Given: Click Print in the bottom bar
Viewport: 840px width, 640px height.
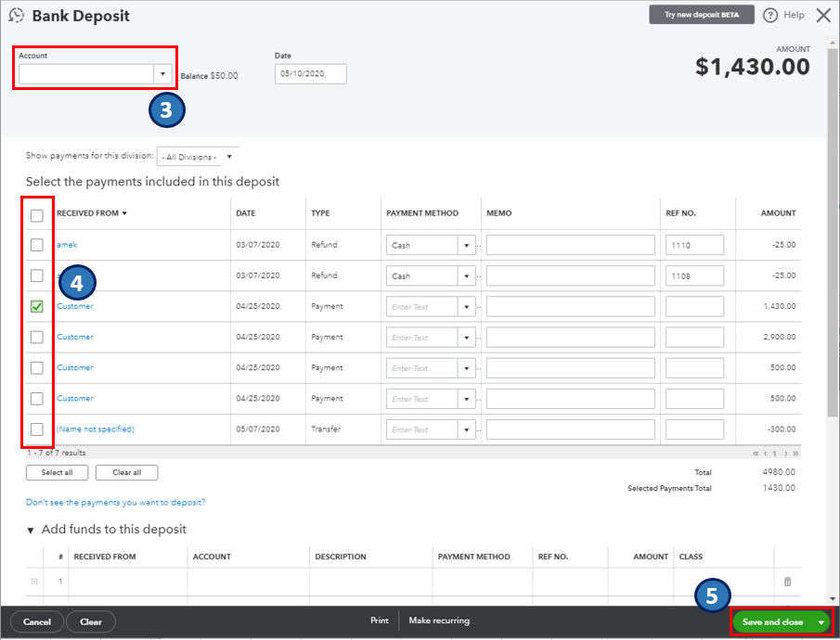Looking at the screenshot, I should tap(379, 621).
